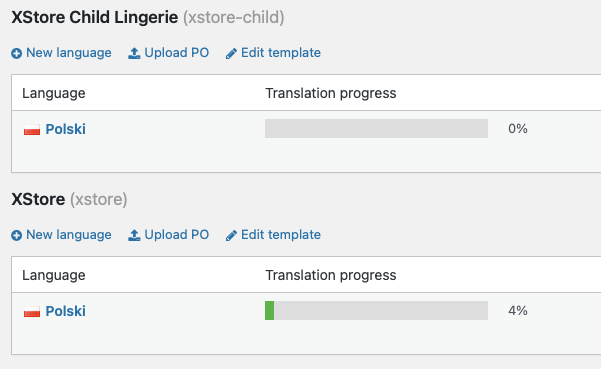Click Polish flag in XStore Child Lingerie row

32,130
